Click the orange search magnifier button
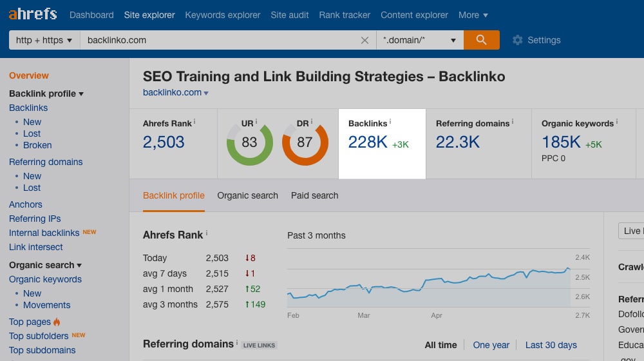This screenshot has height=361, width=644. click(481, 40)
